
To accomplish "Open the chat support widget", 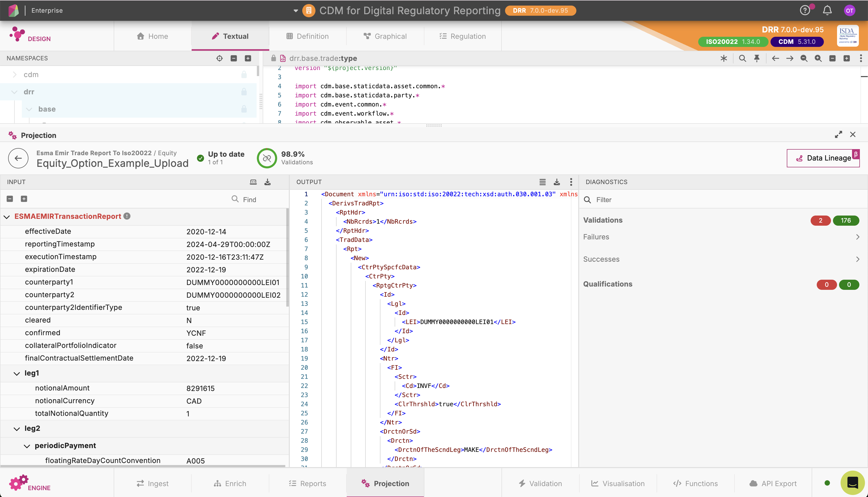I will click(853, 483).
